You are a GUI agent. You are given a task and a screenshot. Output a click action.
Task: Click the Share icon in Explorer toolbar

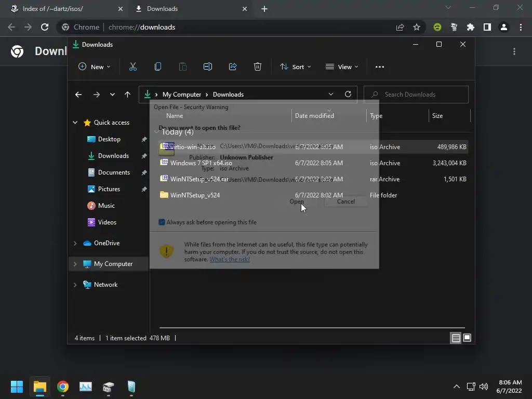[x=233, y=67]
